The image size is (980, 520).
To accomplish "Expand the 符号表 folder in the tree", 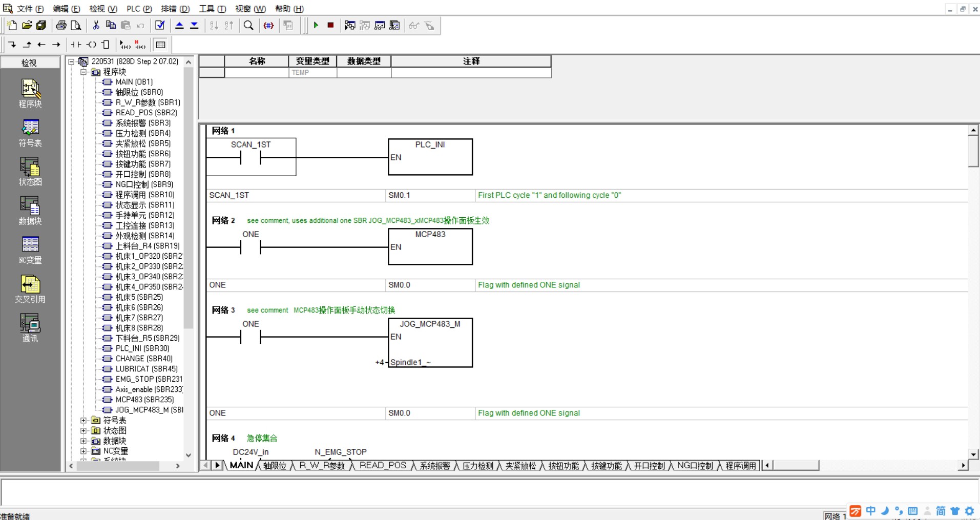I will click(x=84, y=420).
